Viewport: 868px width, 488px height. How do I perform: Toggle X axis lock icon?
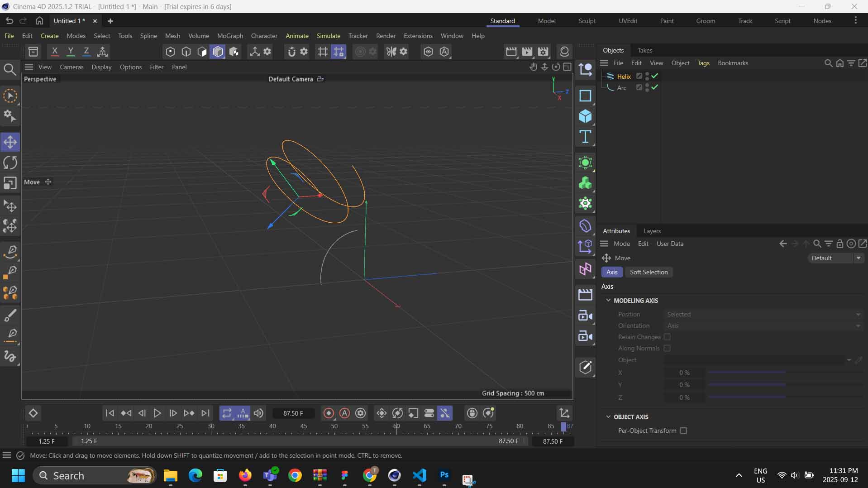(x=55, y=52)
